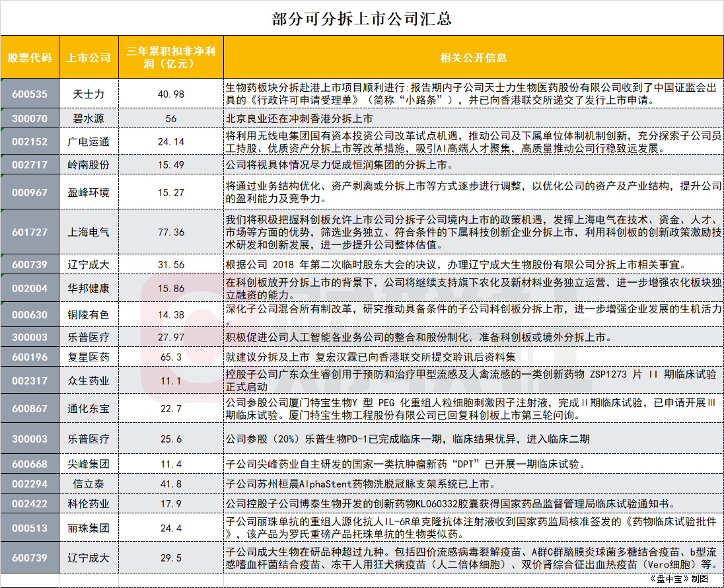The image size is (724, 588).
Task: Select the 上市公司 column header
Action: pos(89,57)
